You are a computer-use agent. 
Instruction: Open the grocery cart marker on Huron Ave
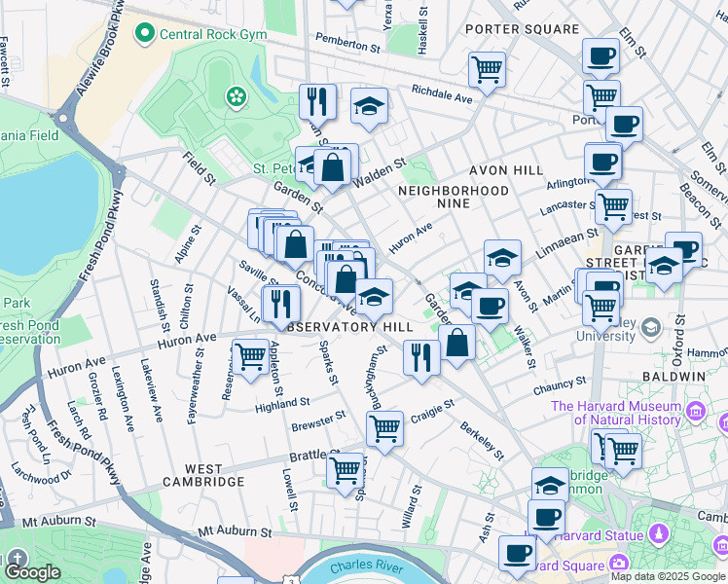click(251, 357)
